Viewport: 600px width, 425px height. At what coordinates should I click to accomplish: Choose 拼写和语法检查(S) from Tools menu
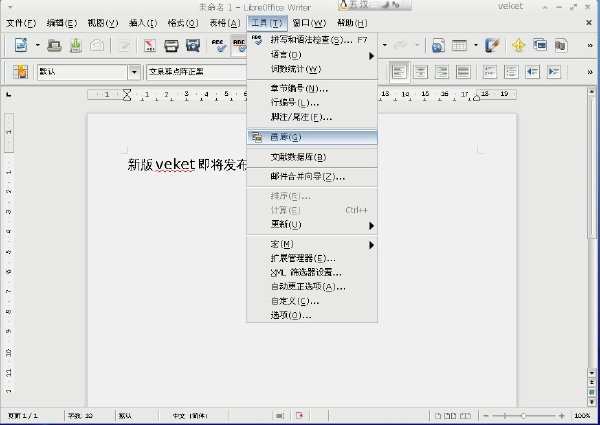[312, 40]
